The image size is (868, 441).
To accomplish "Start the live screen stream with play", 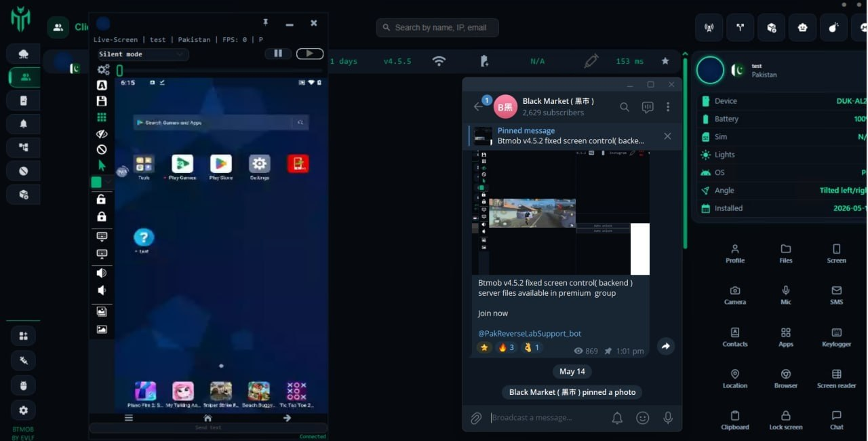I will pos(310,54).
